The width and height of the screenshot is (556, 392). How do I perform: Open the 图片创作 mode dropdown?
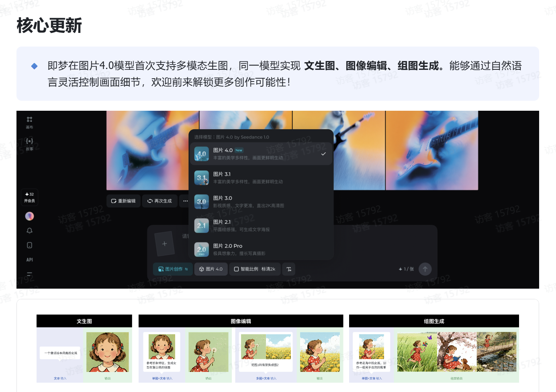[172, 269]
